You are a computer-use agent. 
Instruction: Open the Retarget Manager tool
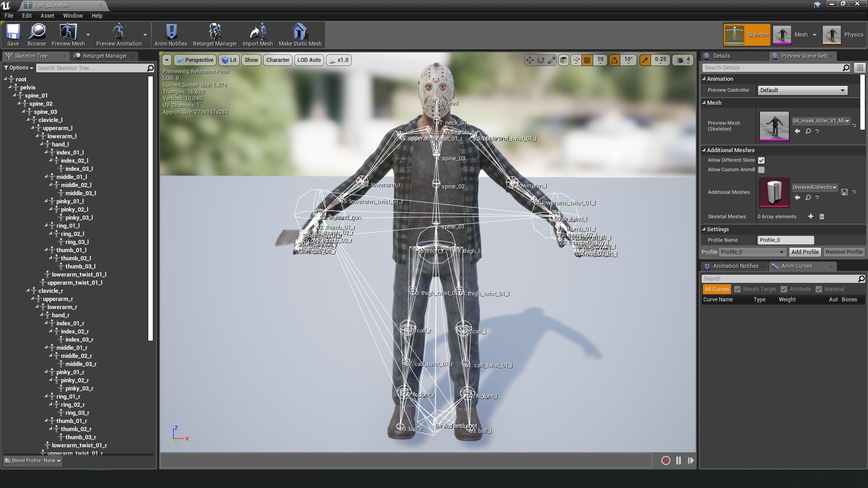click(x=215, y=34)
